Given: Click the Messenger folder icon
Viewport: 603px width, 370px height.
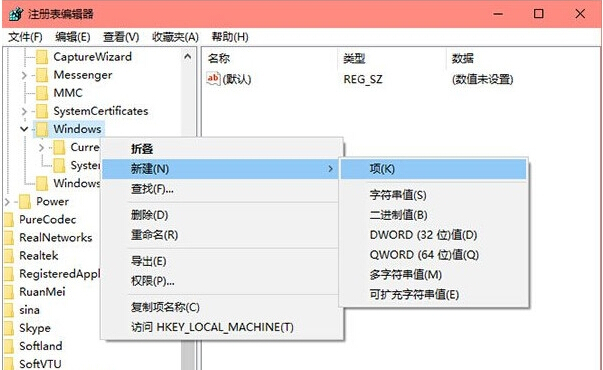Looking at the screenshot, I should [42, 75].
